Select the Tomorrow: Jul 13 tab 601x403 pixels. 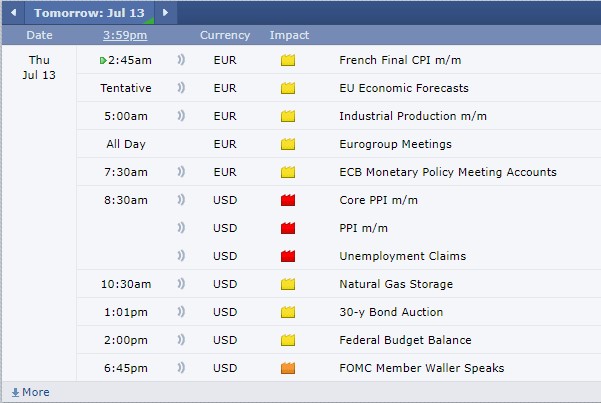88,13
